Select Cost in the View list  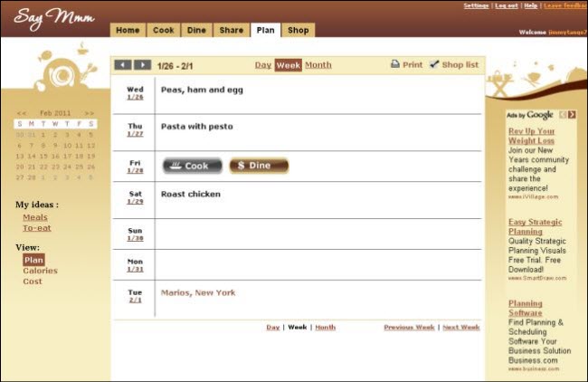tap(33, 282)
